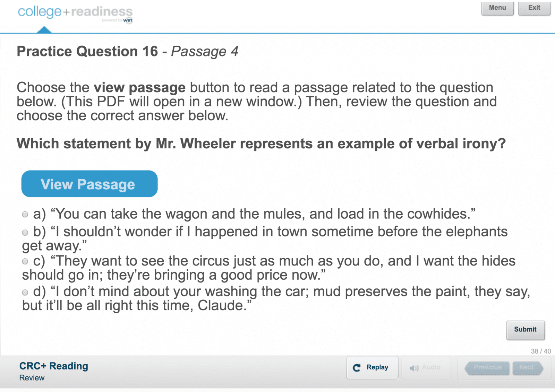Click the Review label under CRC+ Reading
This screenshot has width=555, height=392.
[32, 378]
